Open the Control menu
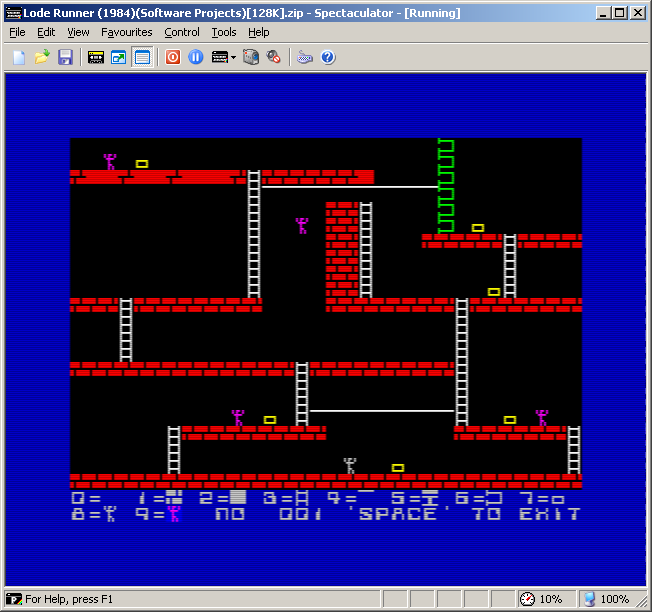The image size is (652, 612). coord(182,32)
